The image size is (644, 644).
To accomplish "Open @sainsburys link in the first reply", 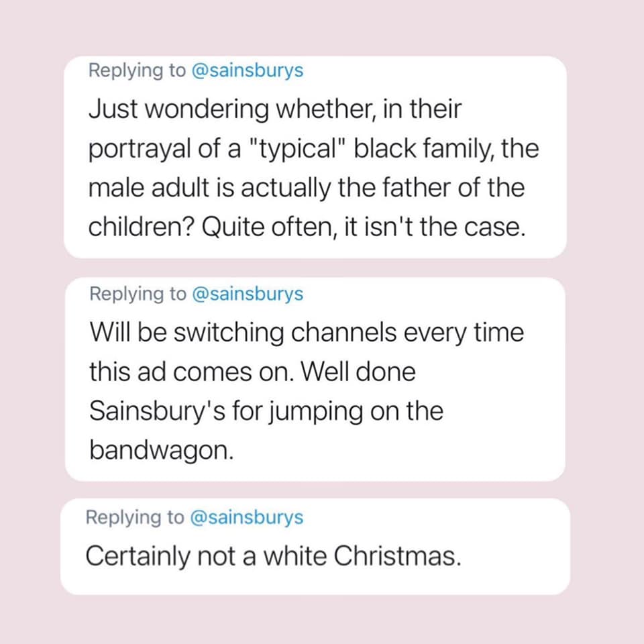I will pos(248,70).
